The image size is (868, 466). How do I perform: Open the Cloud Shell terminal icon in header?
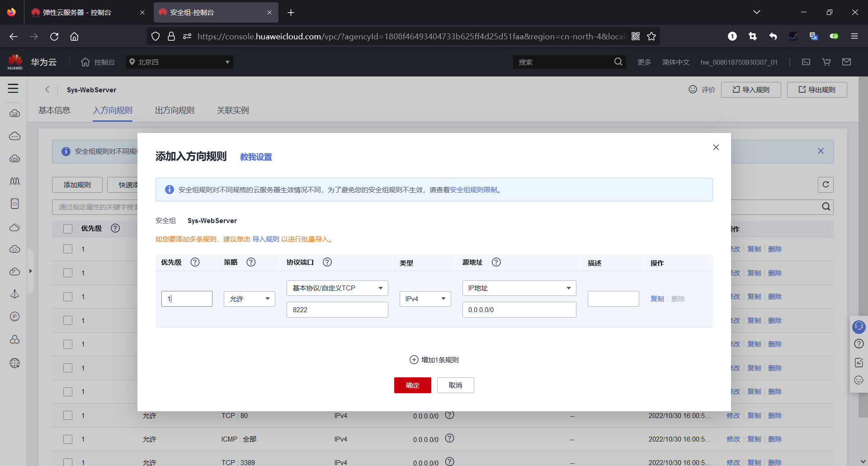click(806, 62)
